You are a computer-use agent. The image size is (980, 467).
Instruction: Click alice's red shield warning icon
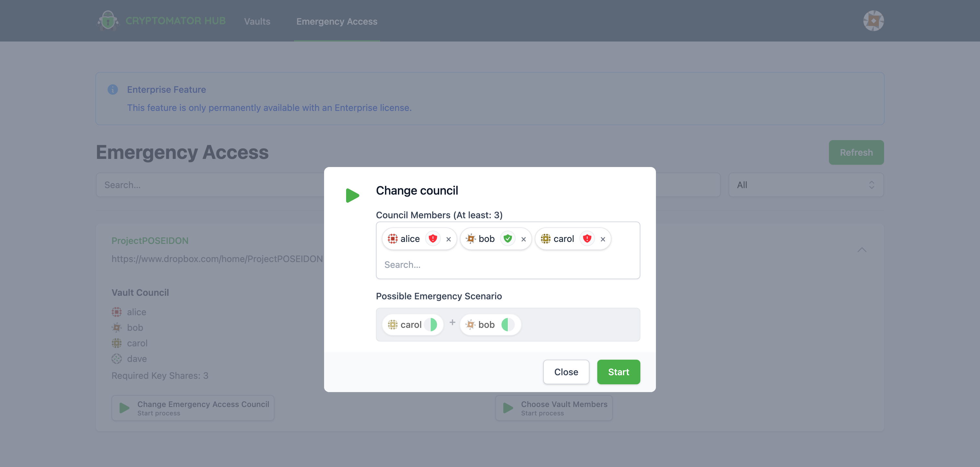[x=433, y=239]
